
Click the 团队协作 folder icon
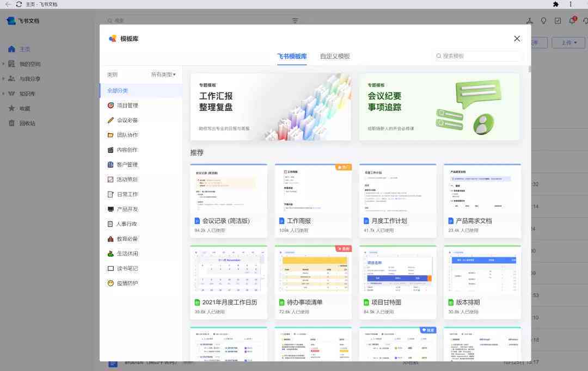tap(111, 135)
